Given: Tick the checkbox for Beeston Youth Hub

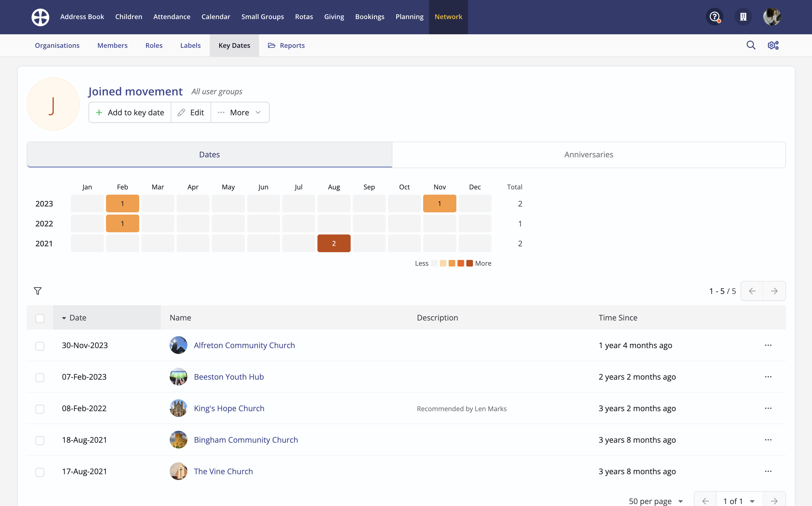Looking at the screenshot, I should (x=40, y=377).
